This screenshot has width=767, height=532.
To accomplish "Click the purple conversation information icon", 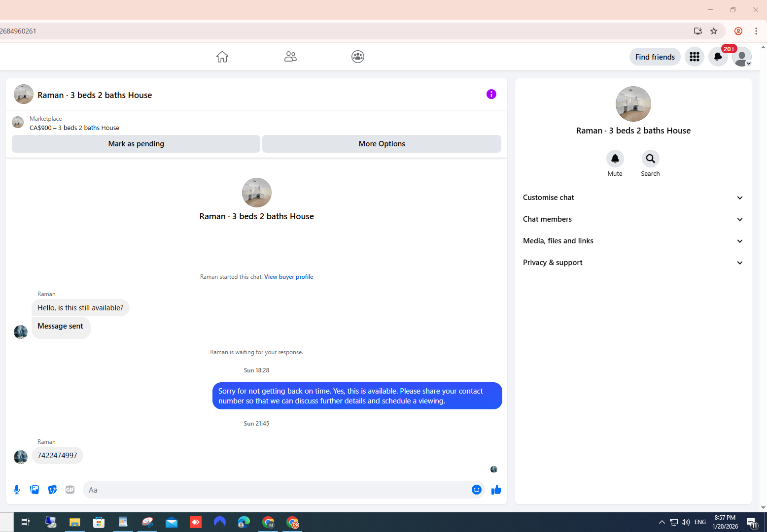I will pyautogui.click(x=491, y=94).
